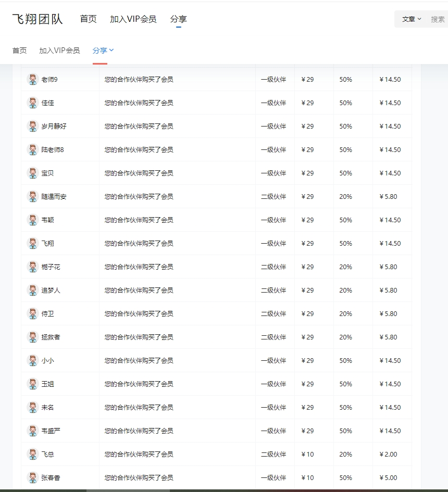Click the 搜索 search button
The image size is (448, 492).
tap(438, 19)
